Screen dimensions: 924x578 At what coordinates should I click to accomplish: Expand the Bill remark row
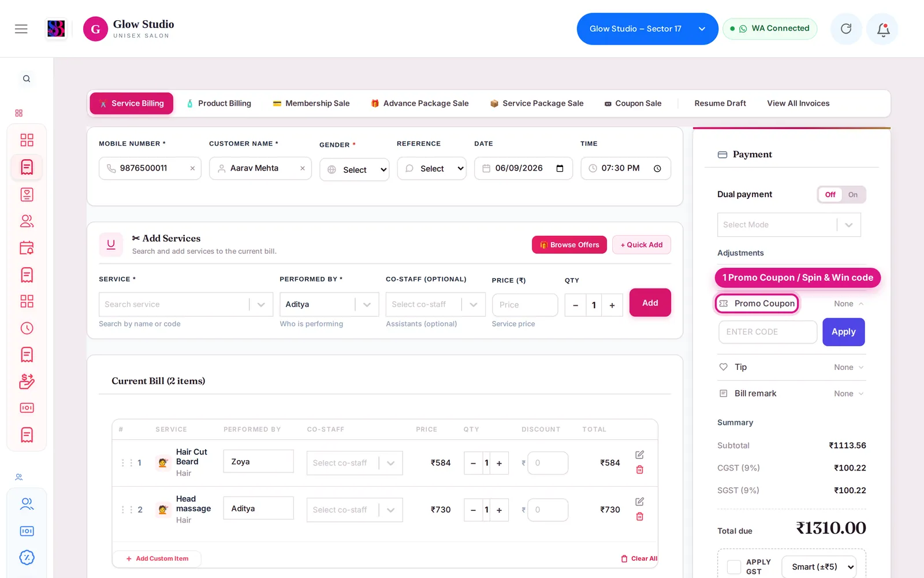791,394
